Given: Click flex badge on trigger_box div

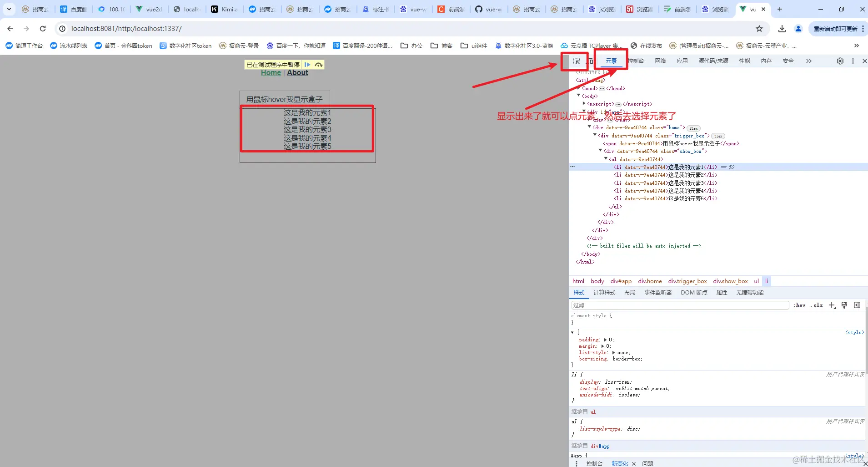Looking at the screenshot, I should coord(718,136).
